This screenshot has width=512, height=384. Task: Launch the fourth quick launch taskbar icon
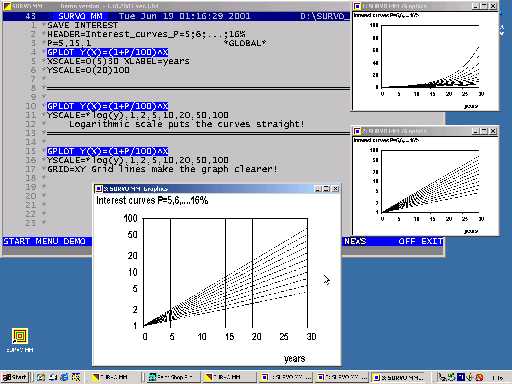76,377
